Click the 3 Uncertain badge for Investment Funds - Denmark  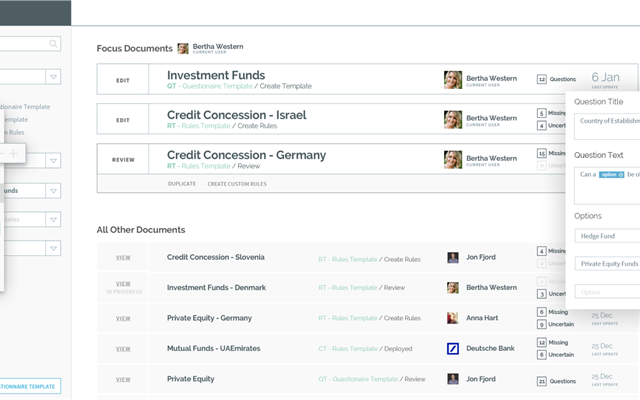542,294
